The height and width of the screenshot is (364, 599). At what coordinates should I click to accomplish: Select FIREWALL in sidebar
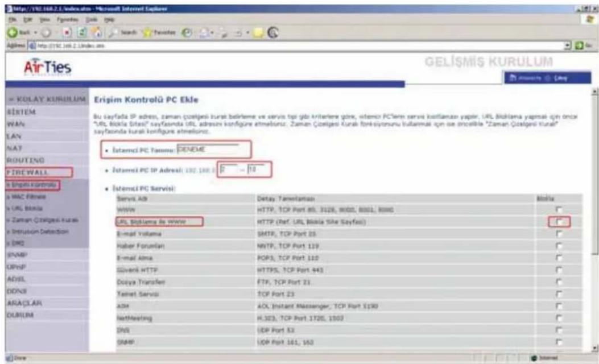pyautogui.click(x=28, y=172)
